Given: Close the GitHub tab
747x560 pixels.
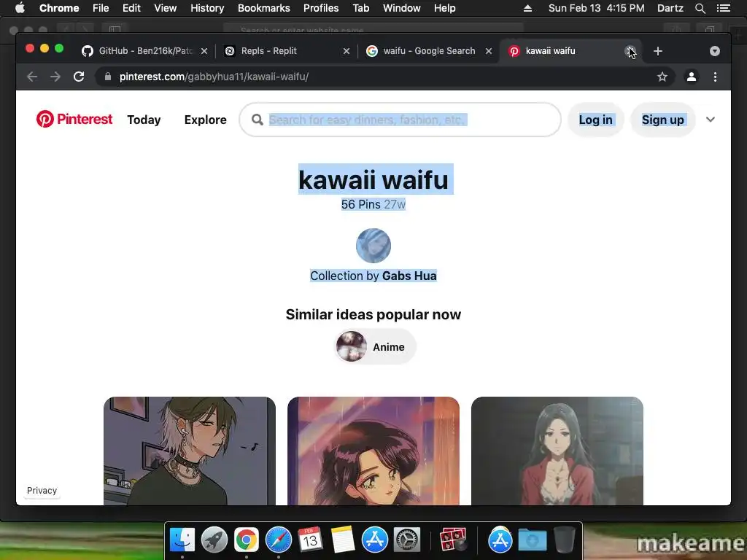Looking at the screenshot, I should [x=204, y=51].
